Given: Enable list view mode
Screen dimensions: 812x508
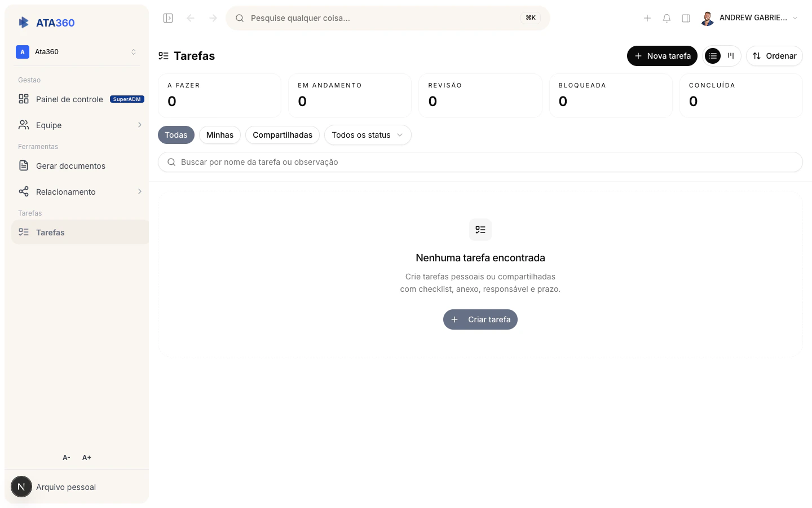Looking at the screenshot, I should (712, 56).
